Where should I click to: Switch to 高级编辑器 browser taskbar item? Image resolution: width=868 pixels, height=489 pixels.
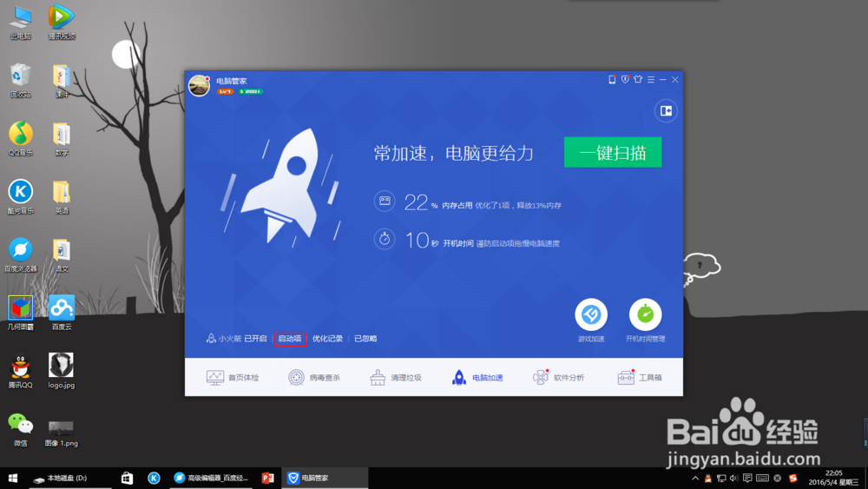coord(211,478)
